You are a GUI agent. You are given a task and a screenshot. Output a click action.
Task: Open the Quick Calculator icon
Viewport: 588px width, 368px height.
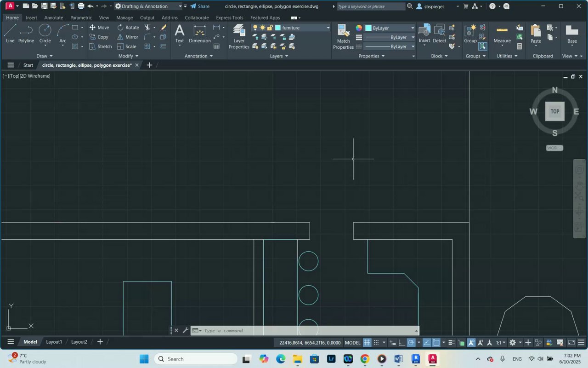(x=520, y=46)
